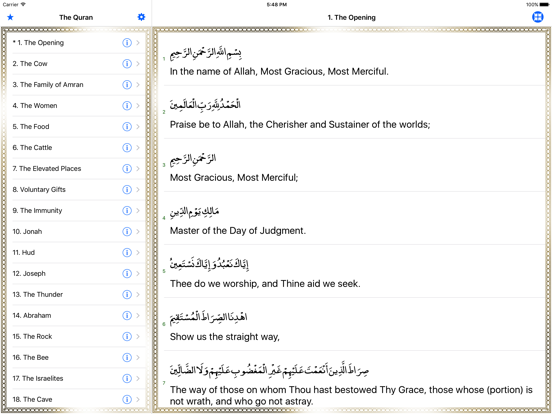The height and width of the screenshot is (414, 552).
Task: Select chapter 8. Voluntary Gifts
Action: pyautogui.click(x=76, y=189)
